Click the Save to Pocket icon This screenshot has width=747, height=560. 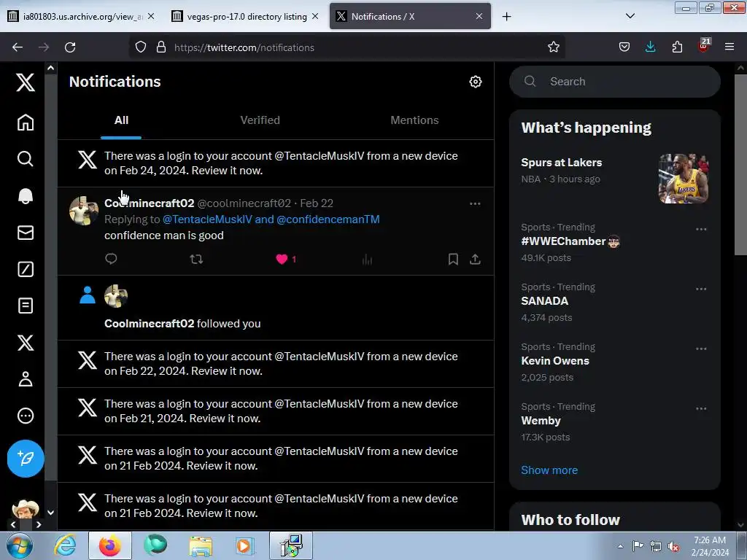(624, 47)
